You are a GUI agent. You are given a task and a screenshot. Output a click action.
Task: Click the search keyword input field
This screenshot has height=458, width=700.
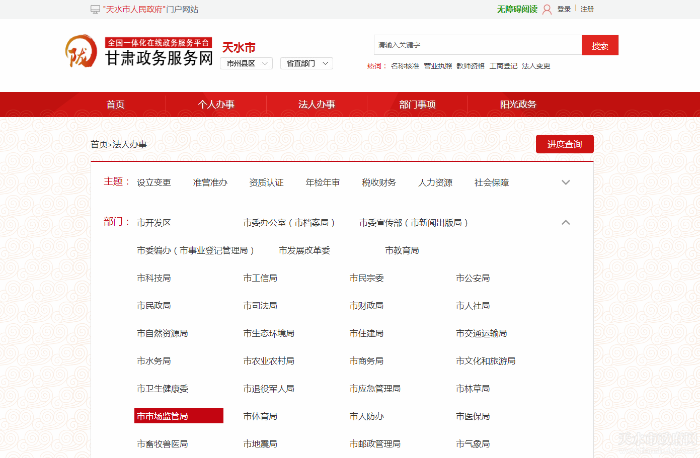pyautogui.click(x=476, y=45)
